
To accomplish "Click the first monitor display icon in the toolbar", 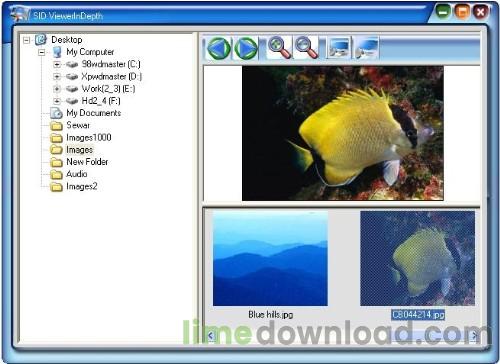I will point(339,48).
